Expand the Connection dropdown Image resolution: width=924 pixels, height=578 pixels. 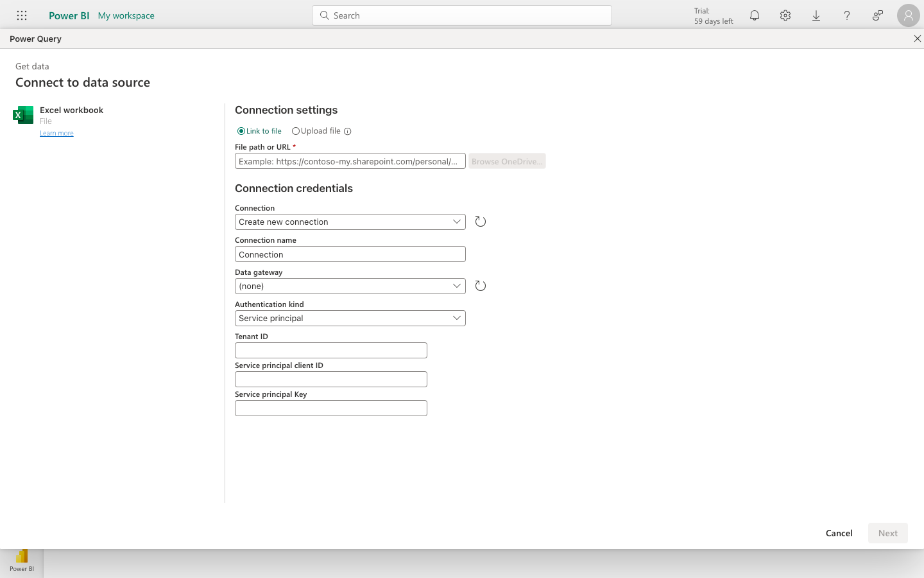pos(350,222)
